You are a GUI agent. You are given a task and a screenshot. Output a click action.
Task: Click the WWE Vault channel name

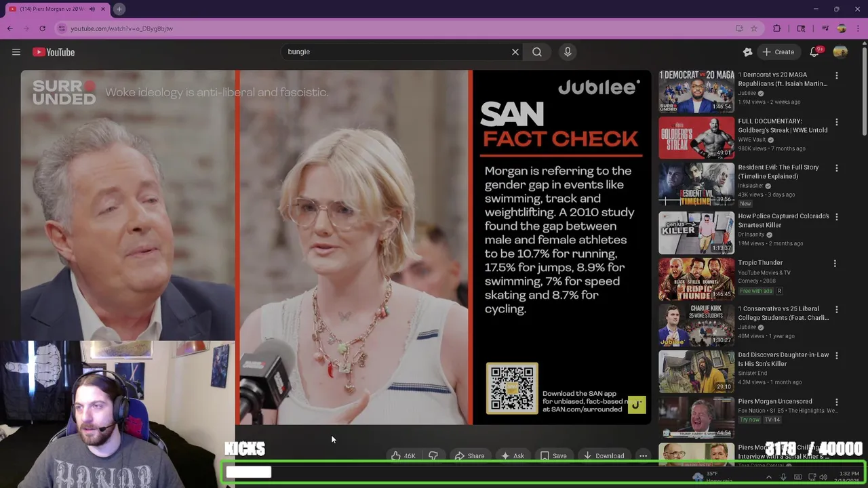[x=752, y=140]
